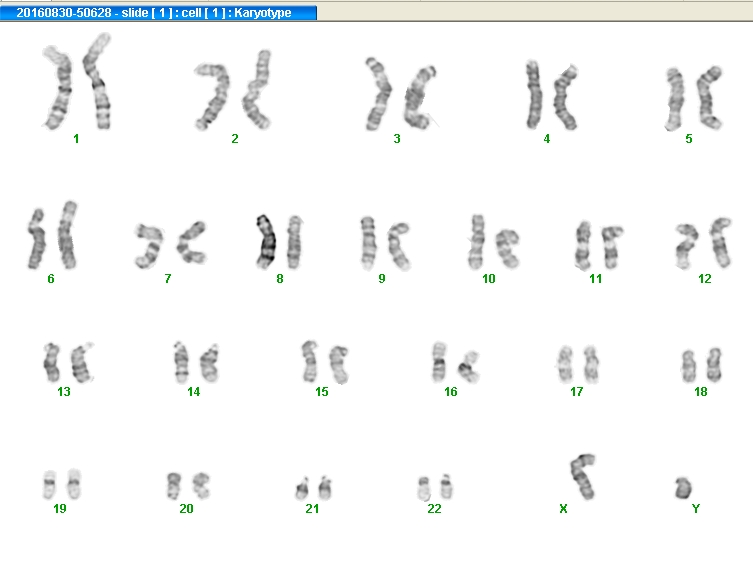Click the green label '15'

(x=322, y=391)
